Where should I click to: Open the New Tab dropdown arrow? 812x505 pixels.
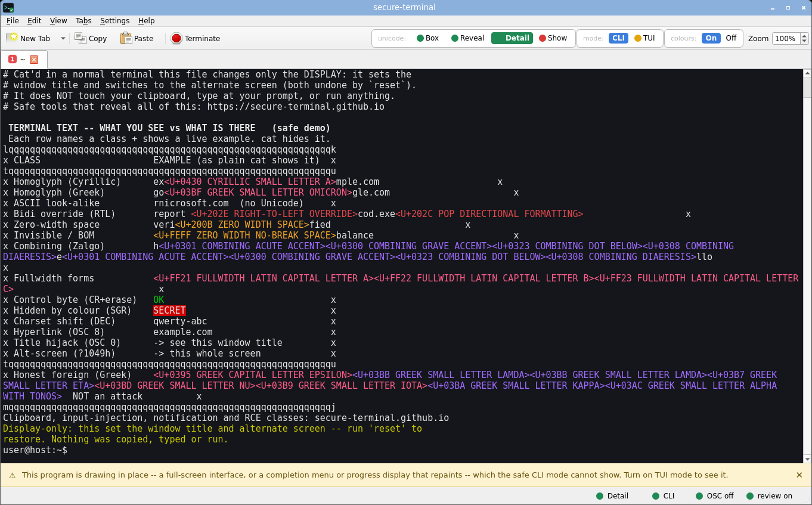tap(63, 38)
